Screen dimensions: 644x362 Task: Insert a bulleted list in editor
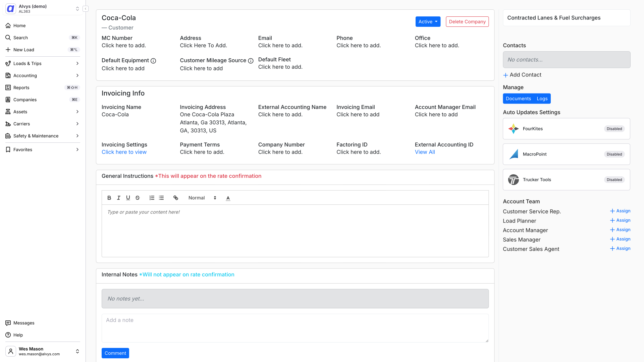(x=161, y=198)
